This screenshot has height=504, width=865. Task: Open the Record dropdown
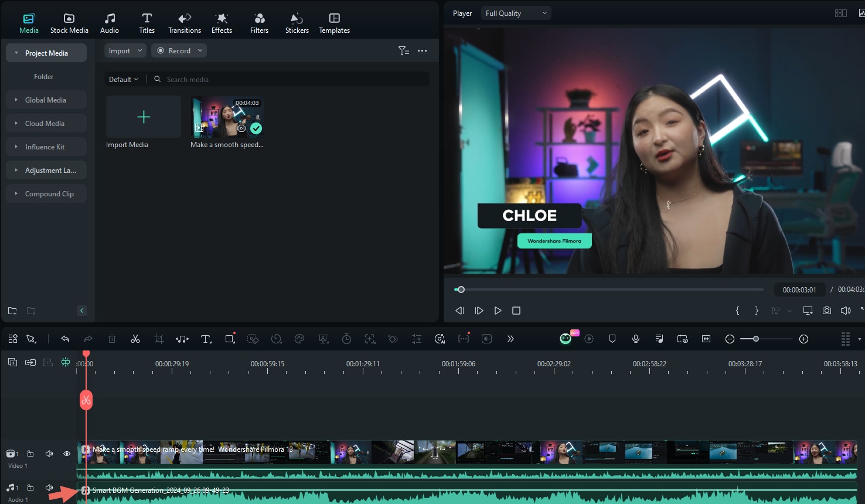tap(179, 51)
